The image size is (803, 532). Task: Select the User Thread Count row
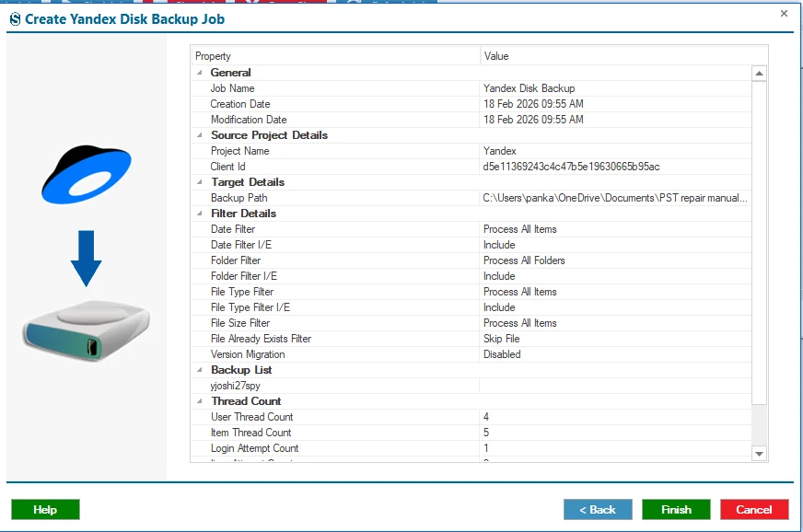(471, 417)
